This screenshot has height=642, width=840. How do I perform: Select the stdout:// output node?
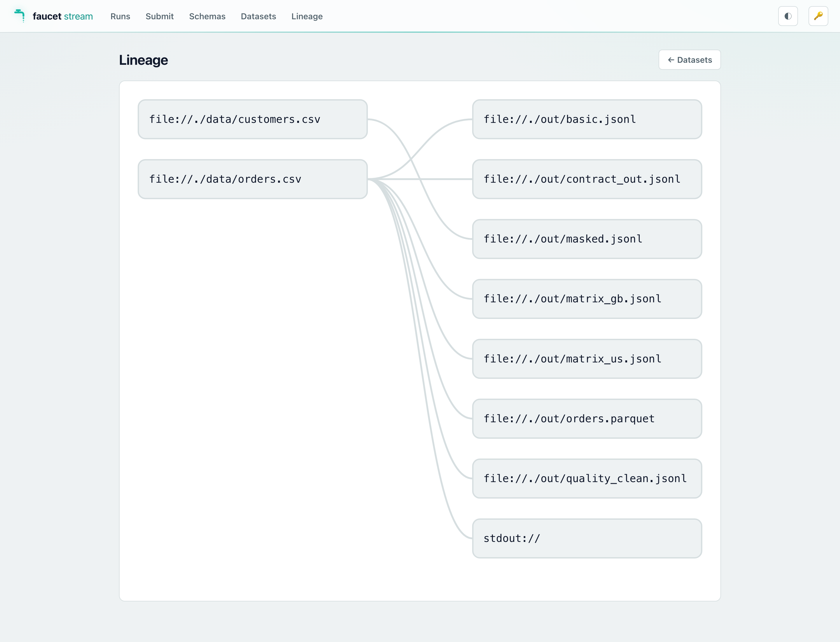point(587,538)
